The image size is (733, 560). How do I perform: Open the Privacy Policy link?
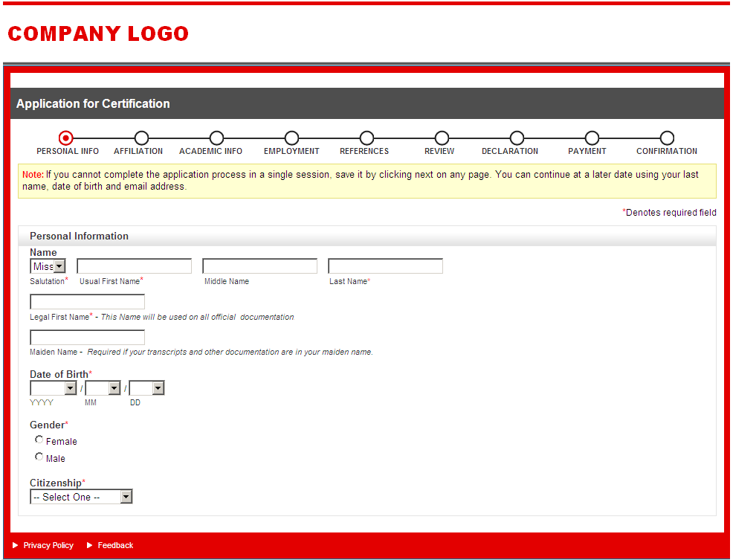[48, 545]
